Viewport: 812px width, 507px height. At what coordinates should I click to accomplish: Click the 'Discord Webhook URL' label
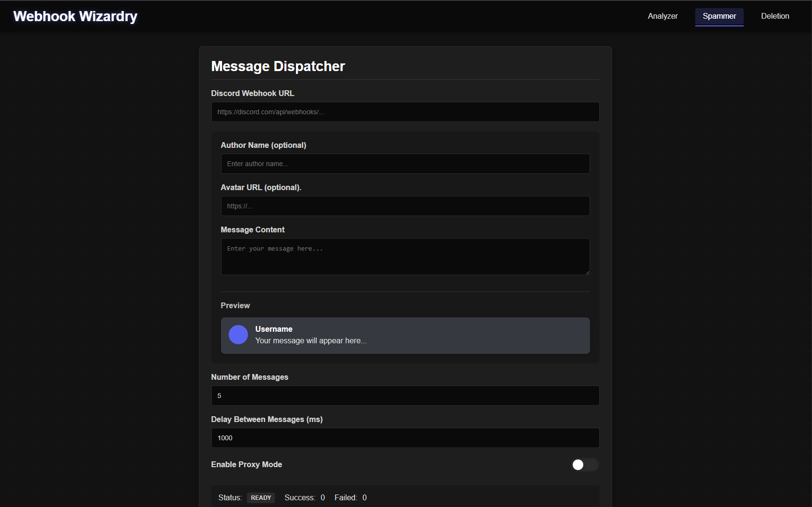(x=253, y=93)
